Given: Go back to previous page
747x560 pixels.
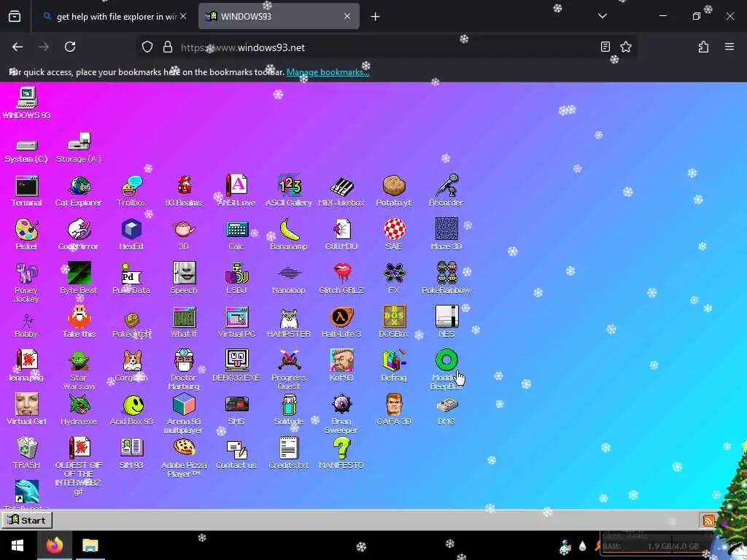Looking at the screenshot, I should tap(18, 47).
